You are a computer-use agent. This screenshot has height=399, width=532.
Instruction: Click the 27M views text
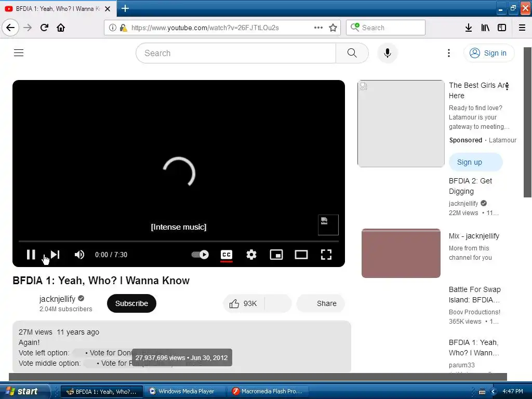tap(35, 332)
